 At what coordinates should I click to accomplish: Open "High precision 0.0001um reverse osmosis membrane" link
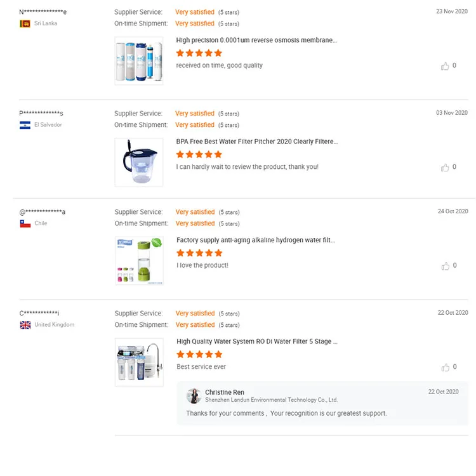tap(256, 40)
